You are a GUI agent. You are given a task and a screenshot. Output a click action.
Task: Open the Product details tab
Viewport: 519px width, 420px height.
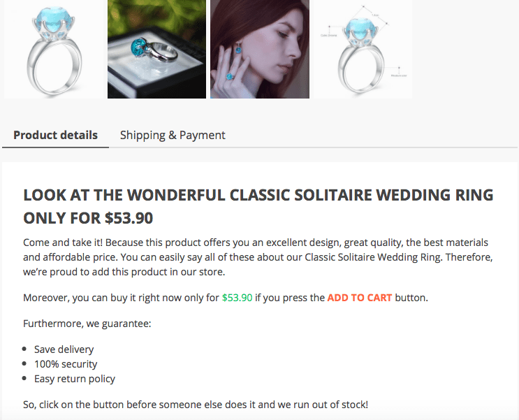click(55, 135)
